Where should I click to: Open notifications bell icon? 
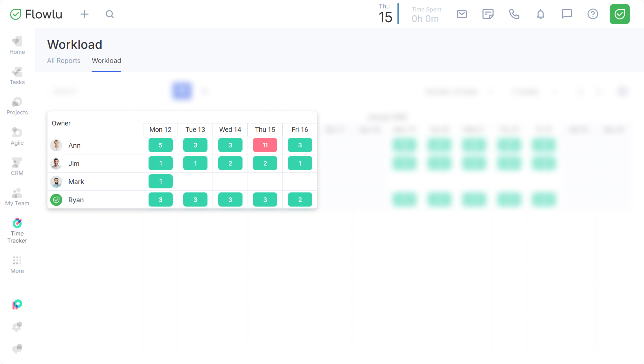pyautogui.click(x=540, y=14)
